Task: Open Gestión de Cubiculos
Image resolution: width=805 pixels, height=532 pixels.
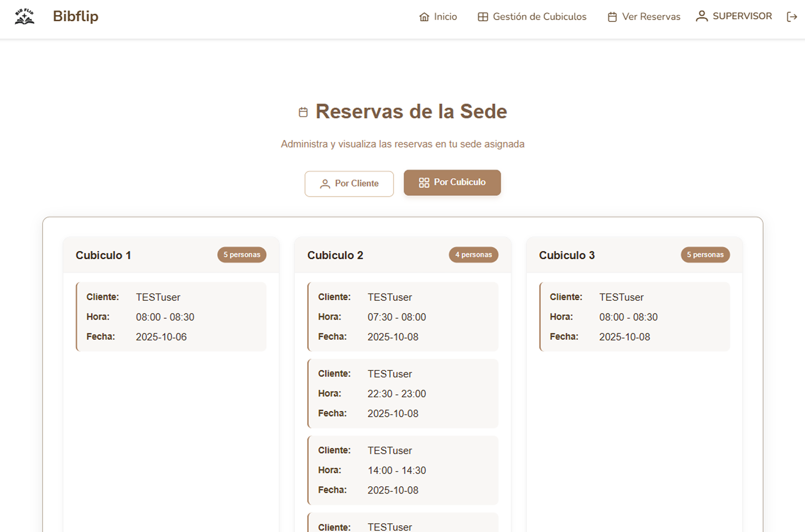Action: pos(532,17)
